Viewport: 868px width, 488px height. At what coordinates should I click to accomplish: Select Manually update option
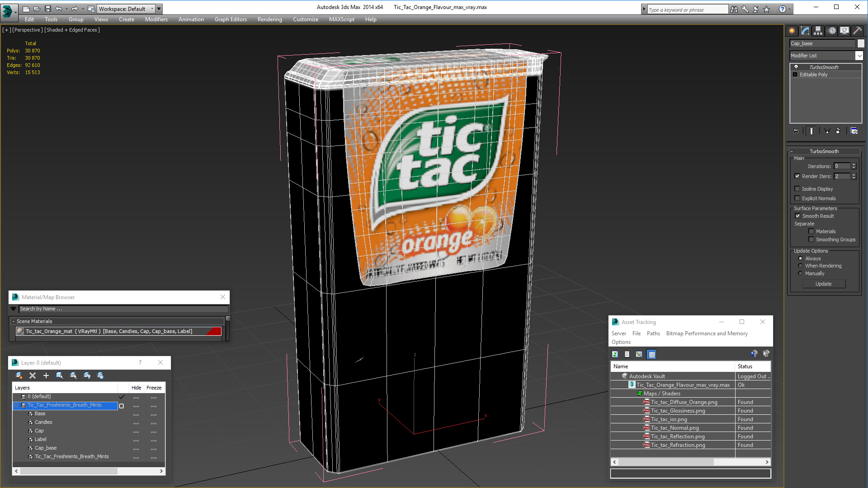click(800, 273)
